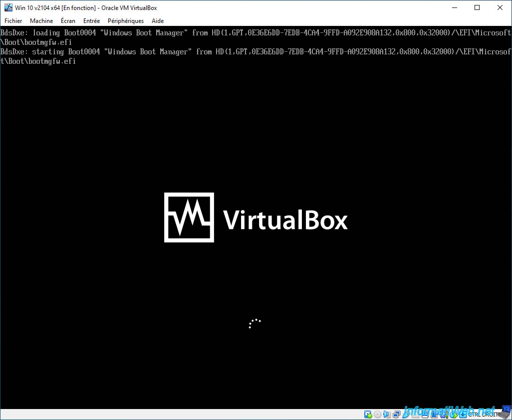Viewport: 512px width, 420px height.
Task: Open the Entrée menu
Action: coord(91,20)
